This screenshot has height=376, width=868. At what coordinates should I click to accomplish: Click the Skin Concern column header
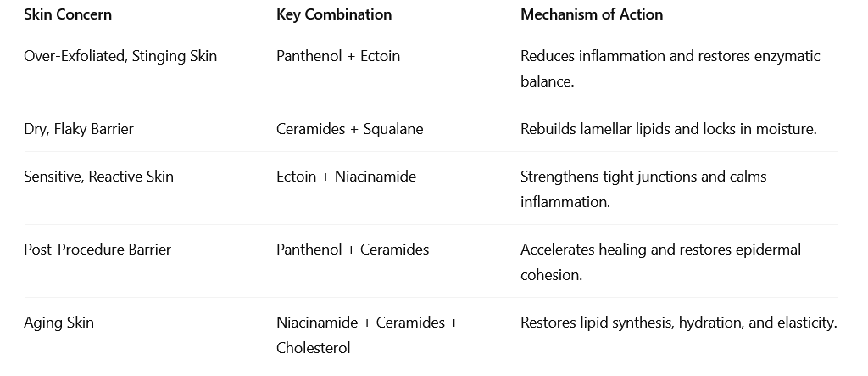pos(68,14)
